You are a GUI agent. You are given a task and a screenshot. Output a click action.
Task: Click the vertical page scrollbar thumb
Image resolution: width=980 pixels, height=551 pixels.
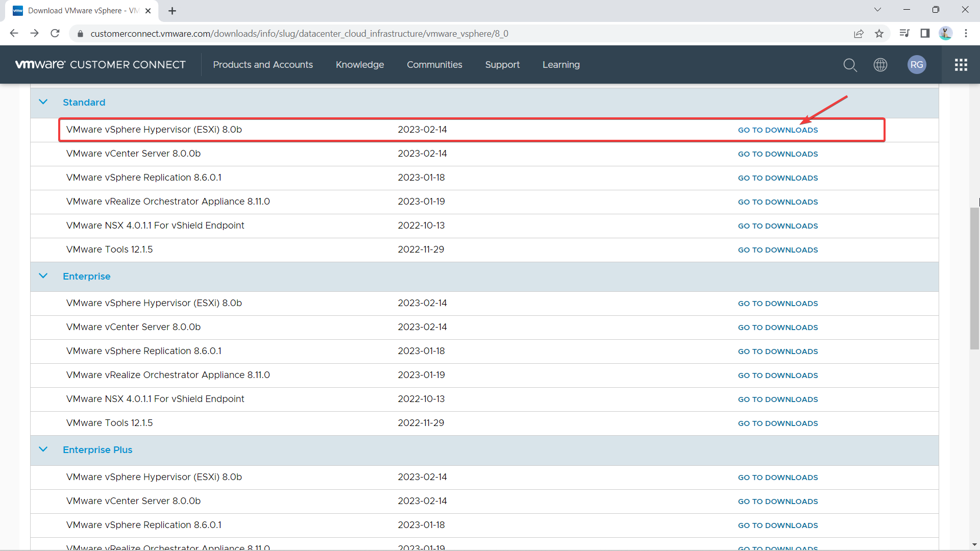[x=974, y=278]
